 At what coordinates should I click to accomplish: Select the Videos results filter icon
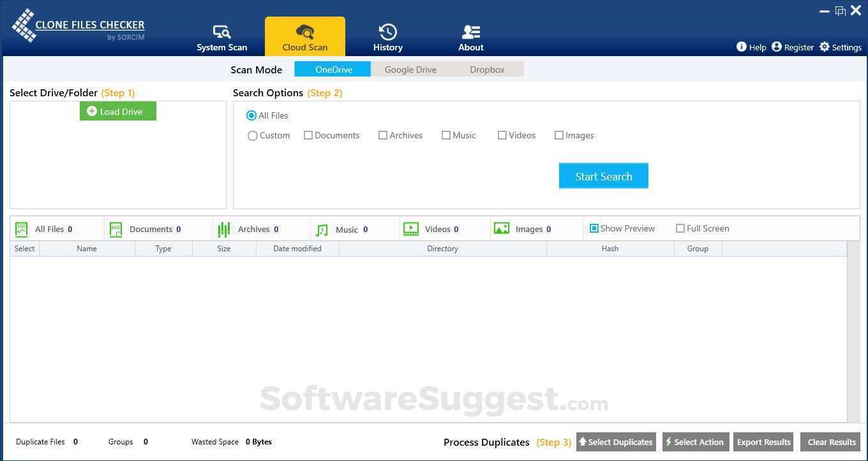click(411, 229)
